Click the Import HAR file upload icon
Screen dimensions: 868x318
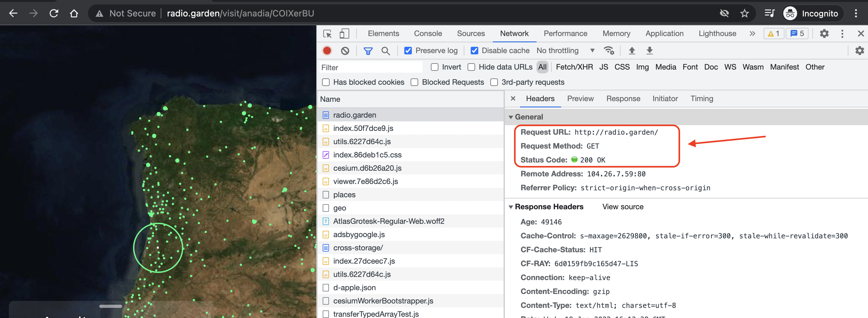(632, 51)
